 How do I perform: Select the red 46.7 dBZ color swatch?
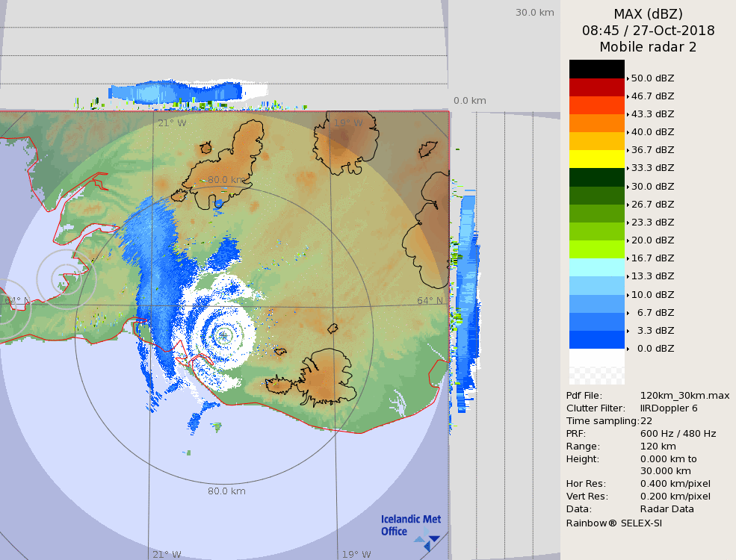[596, 87]
